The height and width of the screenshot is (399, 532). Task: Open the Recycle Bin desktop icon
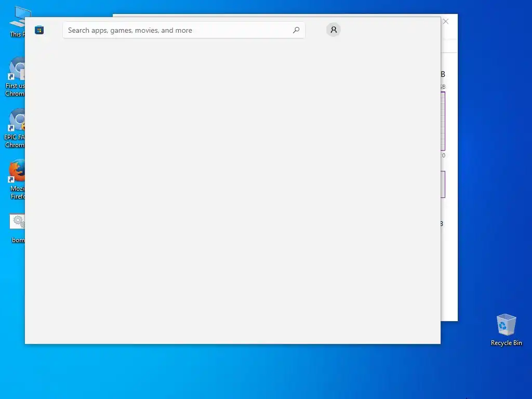click(x=506, y=330)
